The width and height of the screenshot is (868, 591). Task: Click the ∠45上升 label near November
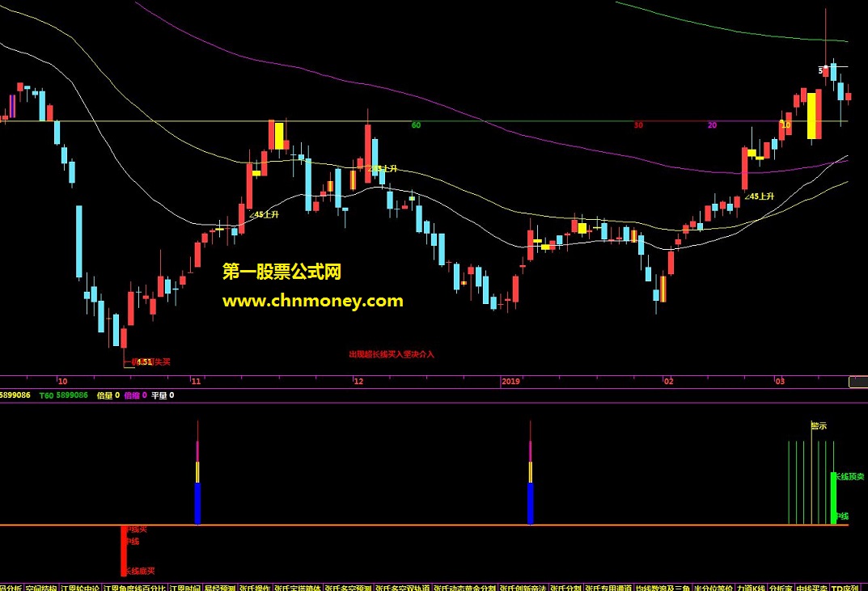pyautogui.click(x=264, y=214)
